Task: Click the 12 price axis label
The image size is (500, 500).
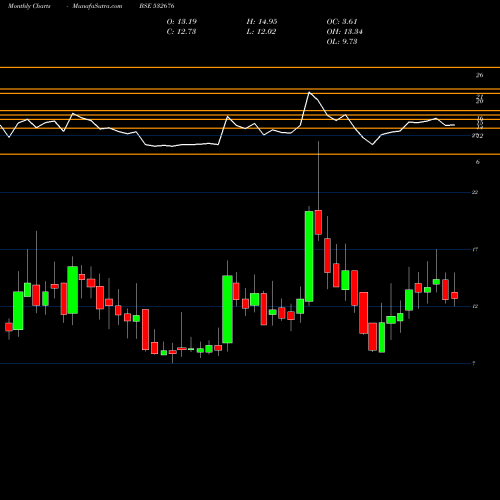Action: 475,306
